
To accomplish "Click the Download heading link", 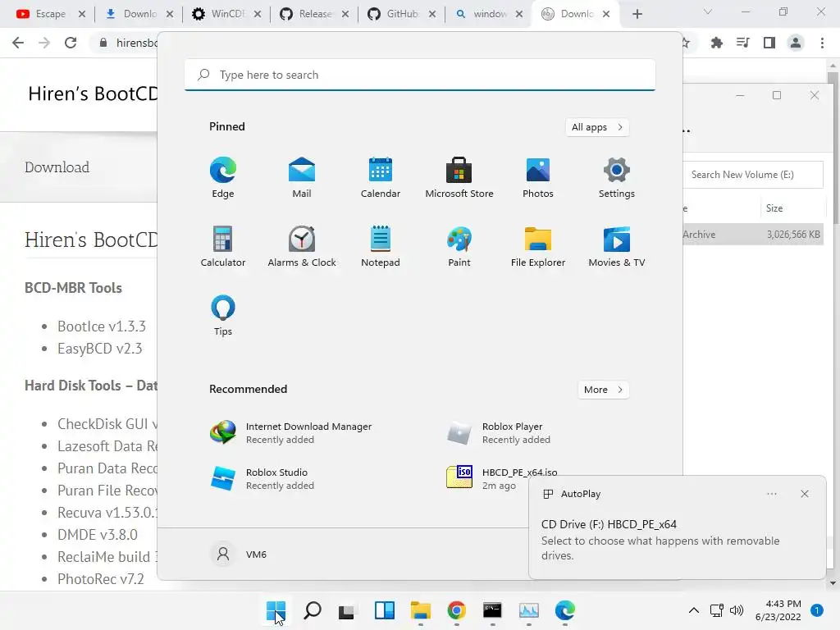I will pos(57,167).
